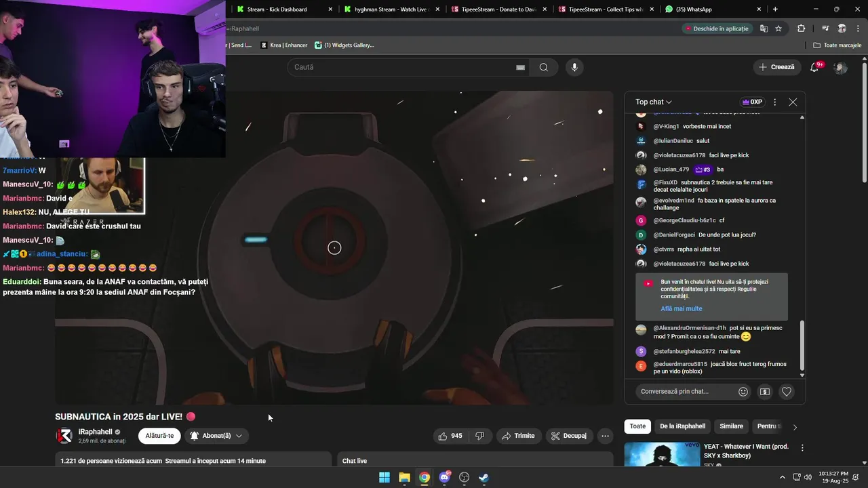Switch to hyghman Stream Watch Live tab
Viewport: 868px width, 488px height.
(391, 9)
